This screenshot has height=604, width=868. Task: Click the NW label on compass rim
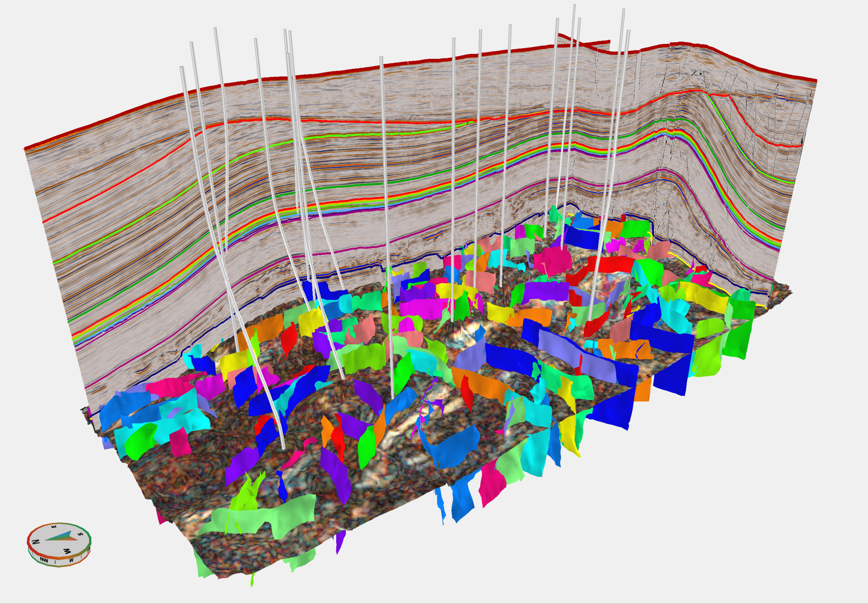[44, 560]
